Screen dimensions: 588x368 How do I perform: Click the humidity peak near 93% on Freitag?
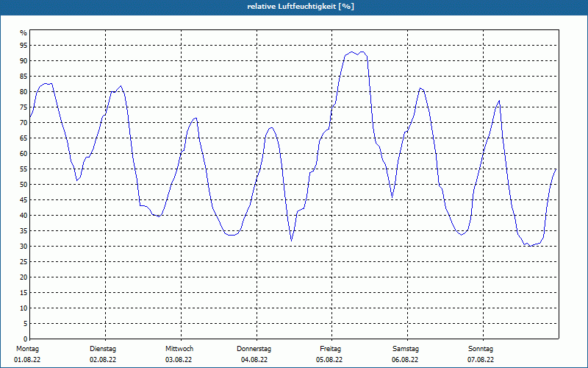click(x=352, y=52)
